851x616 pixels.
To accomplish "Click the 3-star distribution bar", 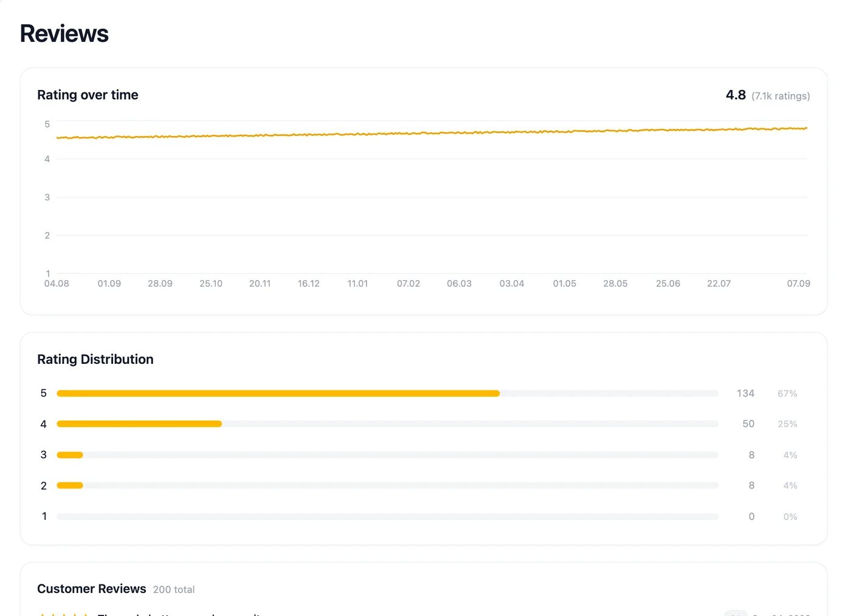I will [388, 455].
